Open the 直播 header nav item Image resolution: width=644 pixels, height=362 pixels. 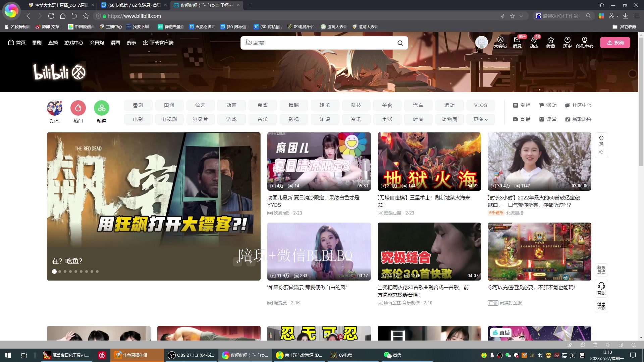click(53, 43)
